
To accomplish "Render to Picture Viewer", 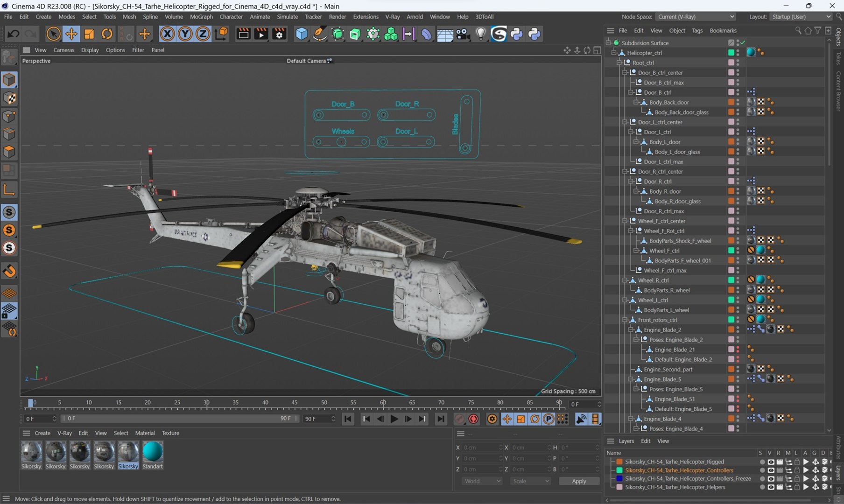I will point(261,34).
